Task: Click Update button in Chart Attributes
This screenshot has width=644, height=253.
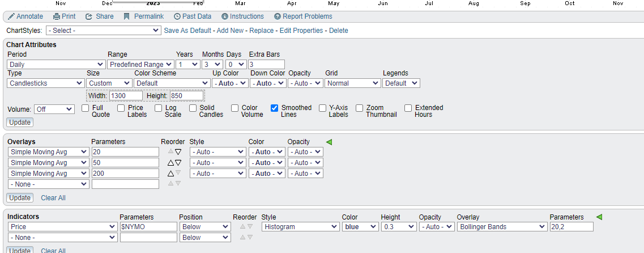Action: click(x=20, y=122)
